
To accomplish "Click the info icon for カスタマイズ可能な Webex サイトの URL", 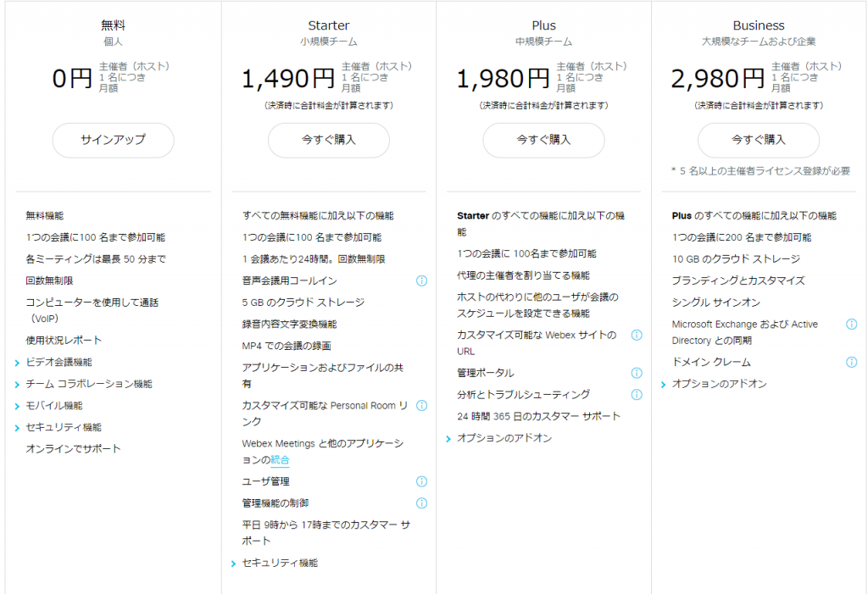I will click(x=637, y=335).
